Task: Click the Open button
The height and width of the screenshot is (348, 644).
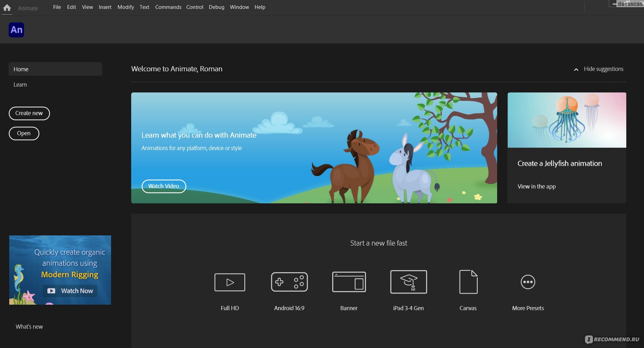Action: 24,133
